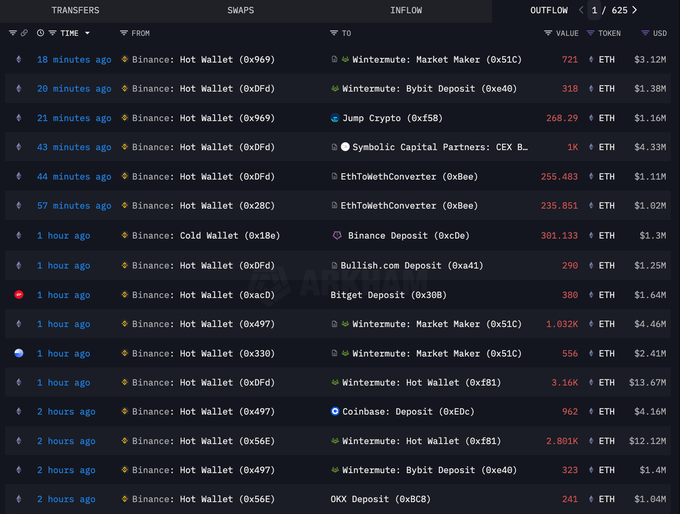Click the value 268.29
This screenshot has width=680, height=514.
(x=562, y=118)
